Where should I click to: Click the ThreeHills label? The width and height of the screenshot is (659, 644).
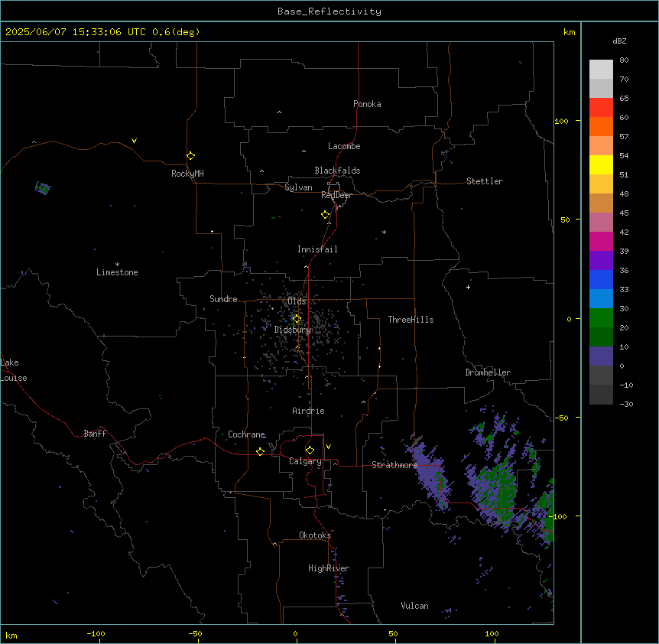[411, 320]
